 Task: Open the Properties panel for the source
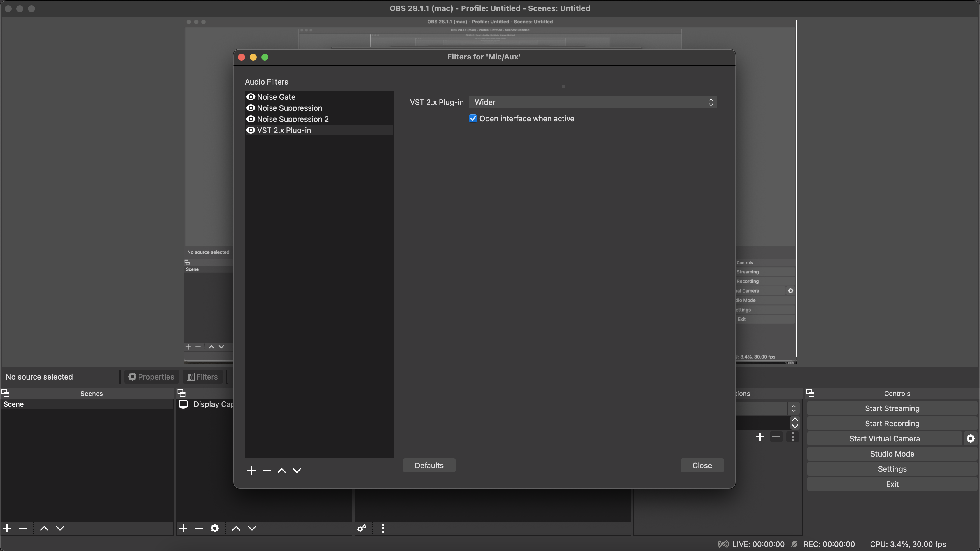151,376
